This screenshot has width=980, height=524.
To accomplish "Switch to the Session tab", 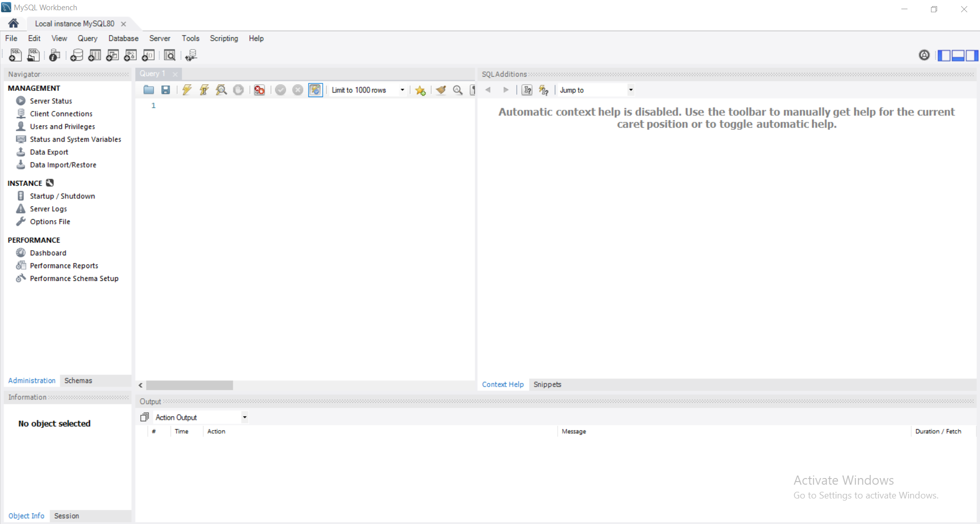I will 66,516.
